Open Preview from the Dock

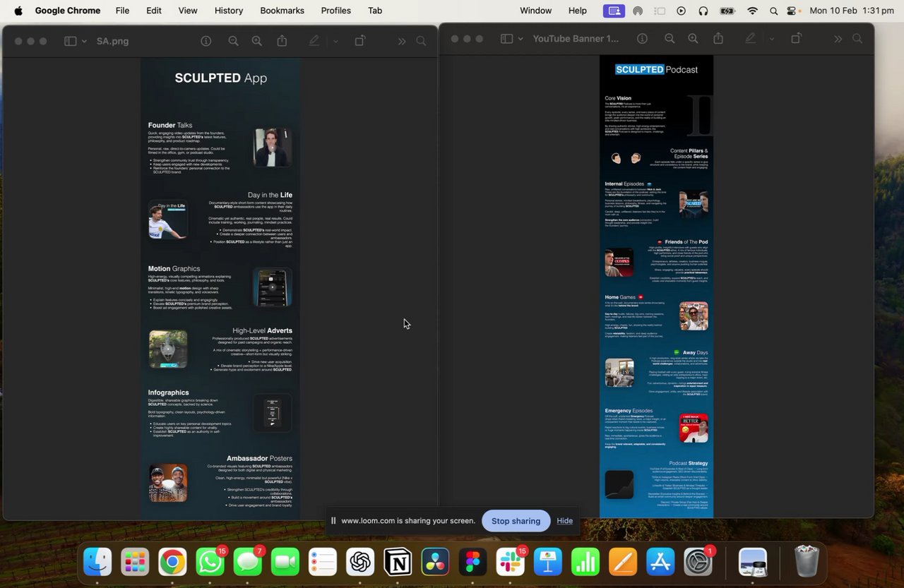click(x=753, y=562)
